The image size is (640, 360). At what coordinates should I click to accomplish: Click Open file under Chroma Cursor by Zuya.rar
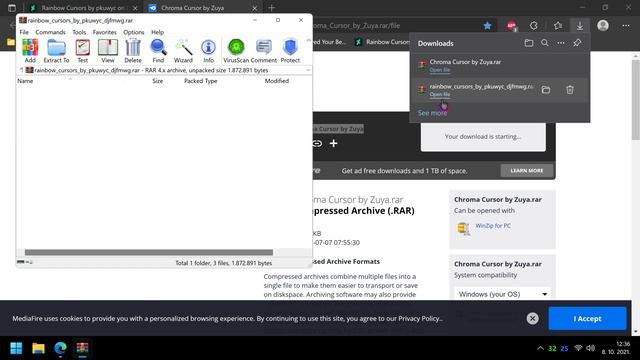pos(440,70)
